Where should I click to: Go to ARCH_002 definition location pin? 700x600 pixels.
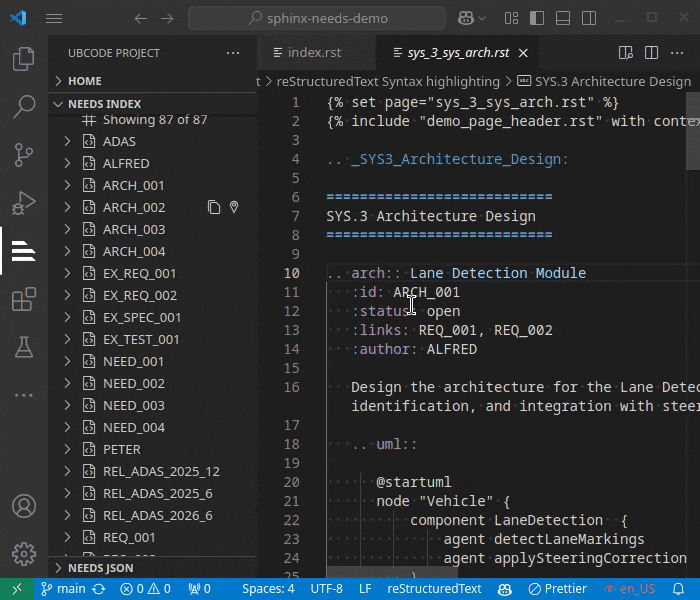coord(234,207)
